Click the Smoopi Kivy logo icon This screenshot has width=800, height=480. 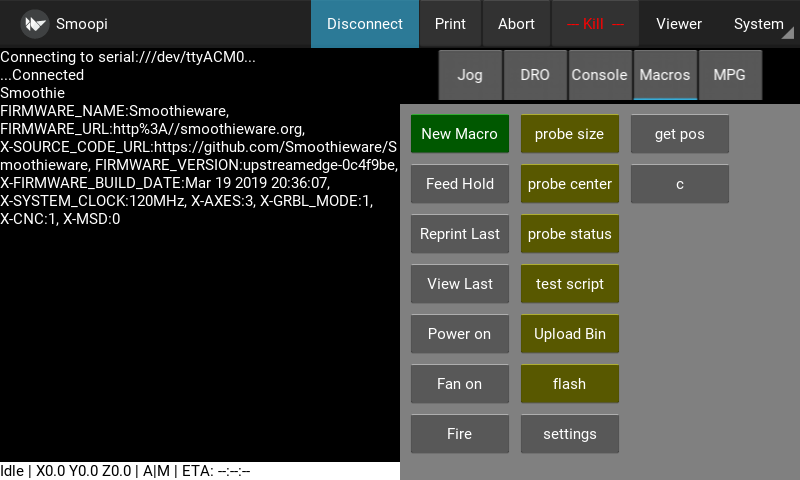coord(35,24)
